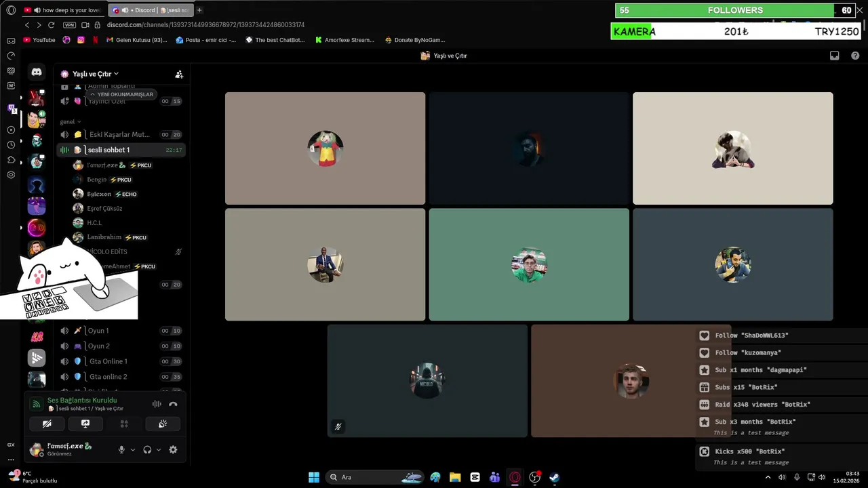
Task: Join the Oyun 1 voice channel
Action: (x=121, y=331)
